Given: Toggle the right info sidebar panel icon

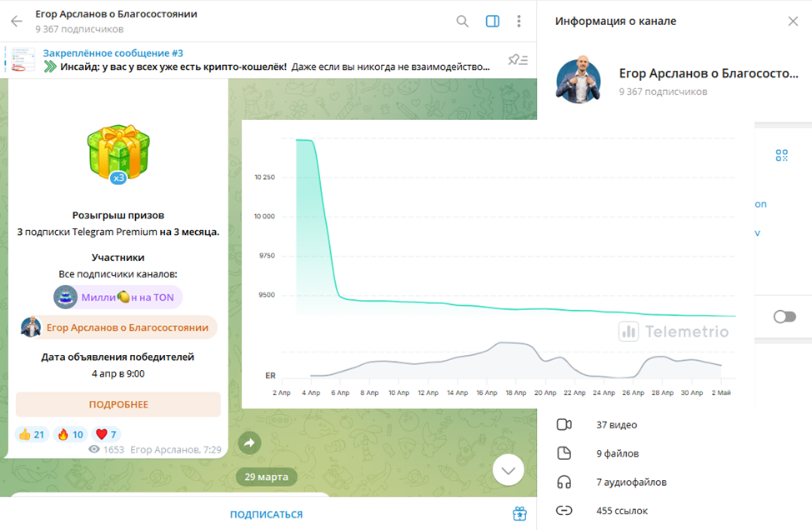Looking at the screenshot, I should (x=493, y=21).
